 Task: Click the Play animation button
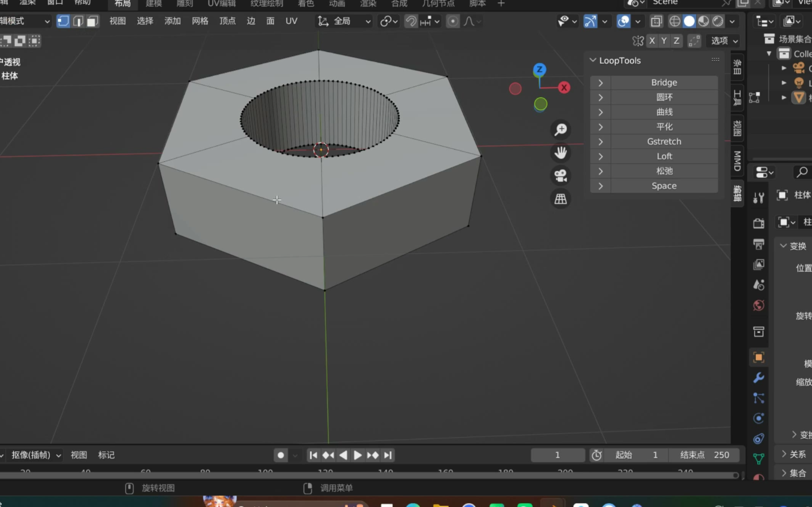(358, 455)
